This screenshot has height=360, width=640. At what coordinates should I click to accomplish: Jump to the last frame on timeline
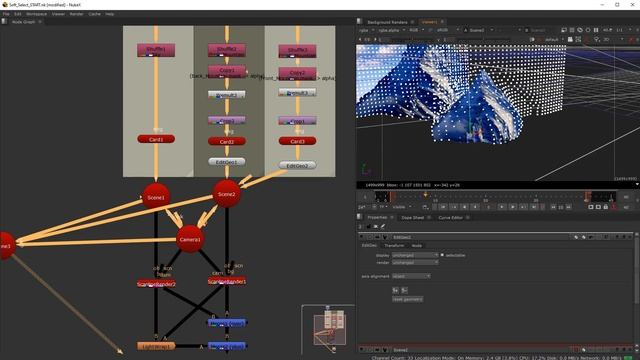coord(533,207)
